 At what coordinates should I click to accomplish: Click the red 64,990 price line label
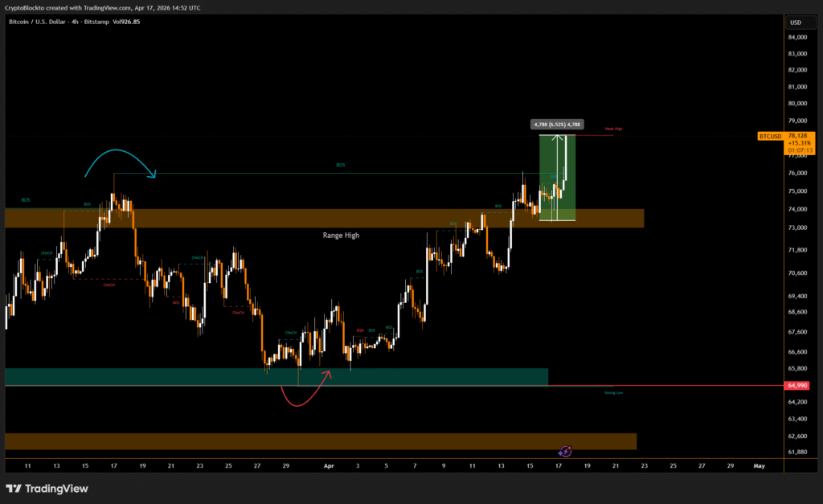(x=798, y=386)
